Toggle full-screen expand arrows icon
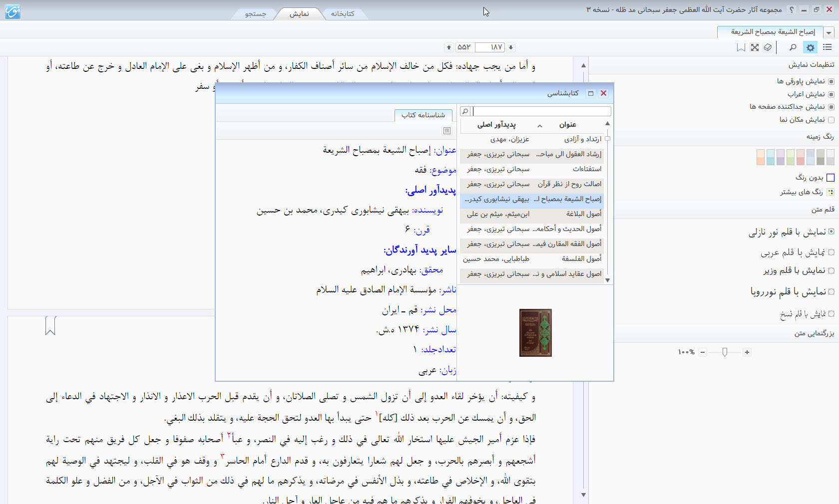 tap(755, 47)
